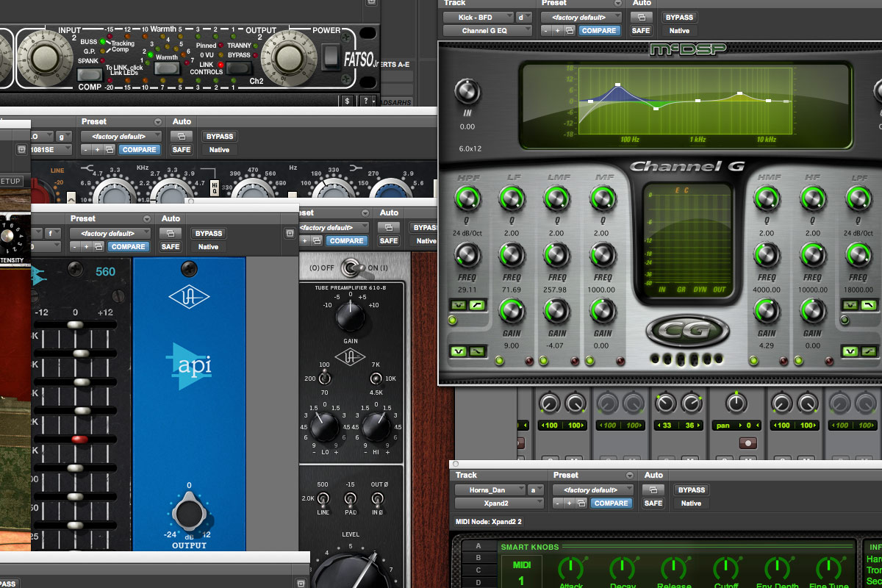Click the minus preset button in Channel G window

point(547,31)
